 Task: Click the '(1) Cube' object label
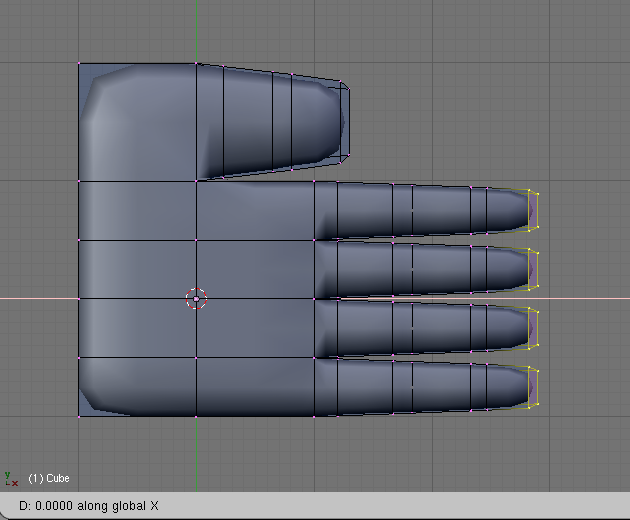(x=49, y=478)
